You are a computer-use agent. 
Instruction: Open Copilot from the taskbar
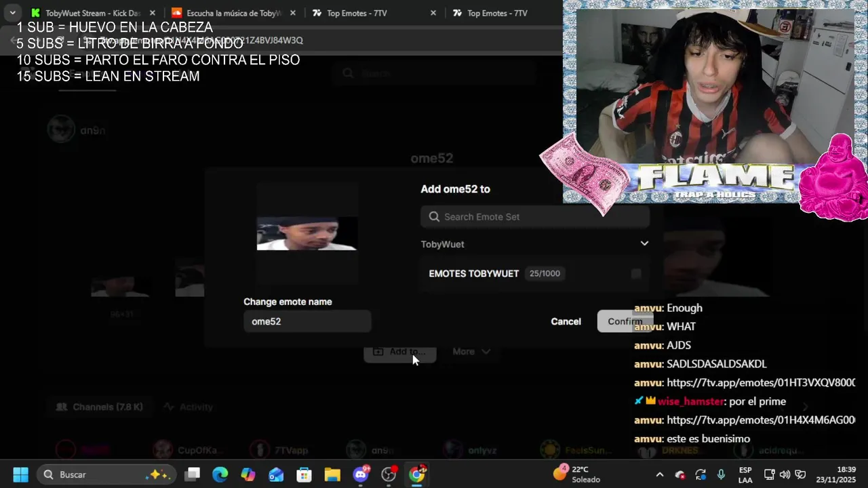pyautogui.click(x=248, y=474)
